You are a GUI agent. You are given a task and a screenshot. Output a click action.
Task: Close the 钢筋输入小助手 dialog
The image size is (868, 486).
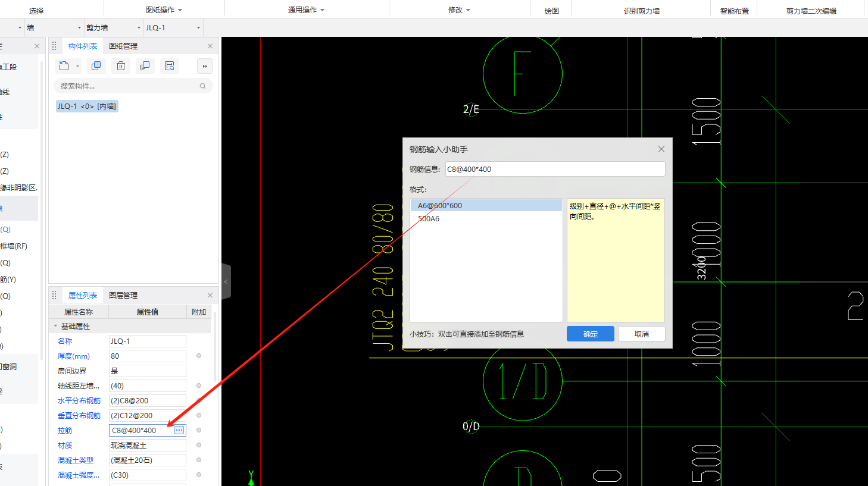coord(661,149)
